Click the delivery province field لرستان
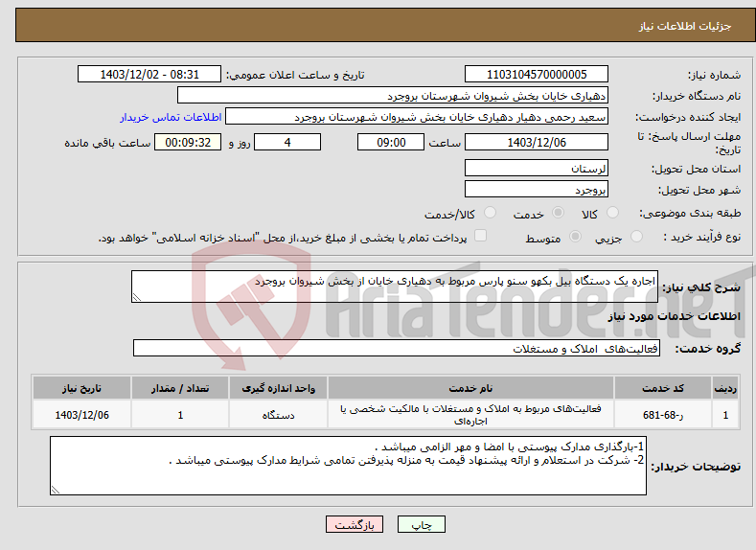 [x=537, y=168]
